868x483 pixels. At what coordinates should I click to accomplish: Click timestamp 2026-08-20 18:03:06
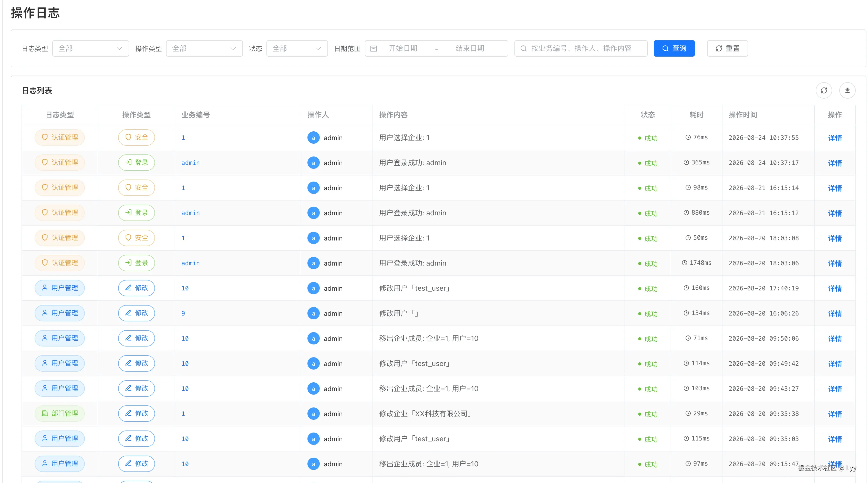point(763,263)
